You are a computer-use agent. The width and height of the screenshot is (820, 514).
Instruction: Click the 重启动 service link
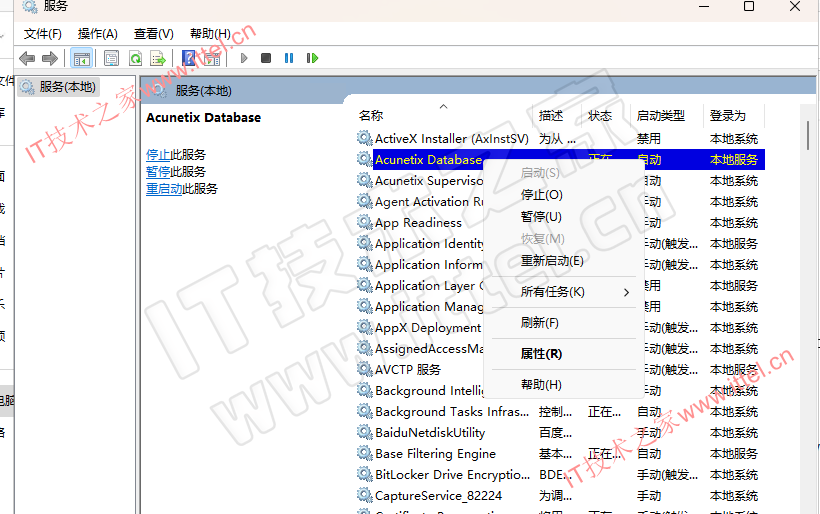[x=164, y=189]
